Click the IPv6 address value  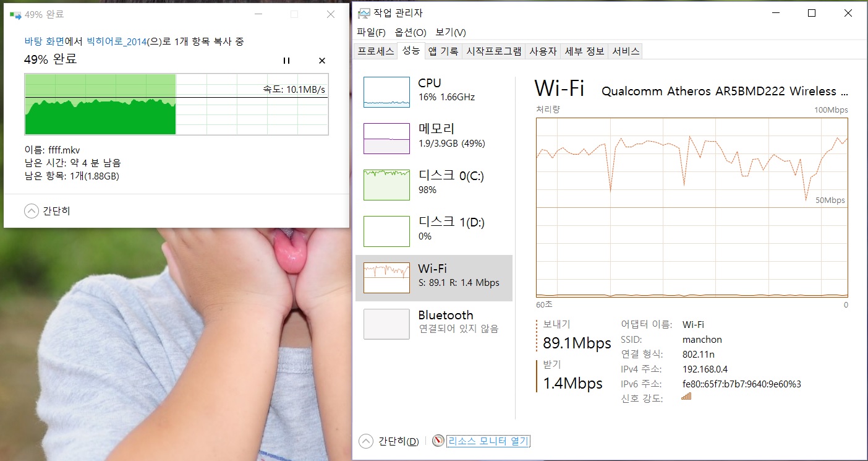tap(742, 384)
